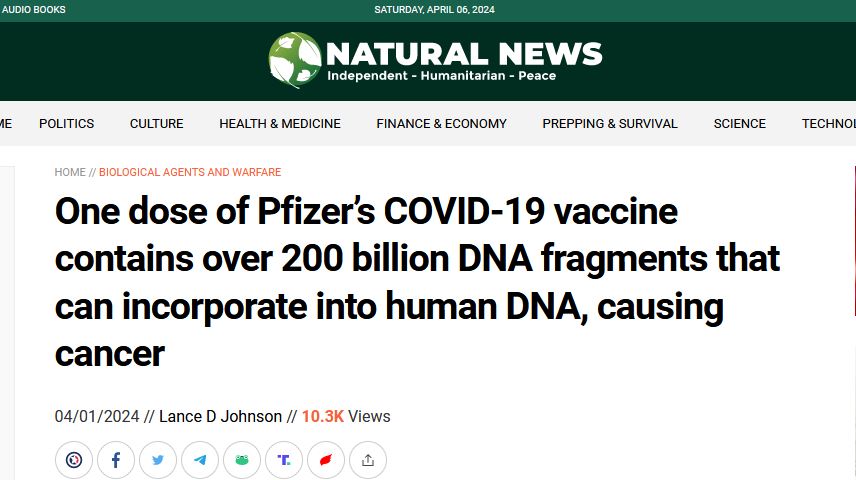Open the Politics menu section

pyautogui.click(x=67, y=124)
